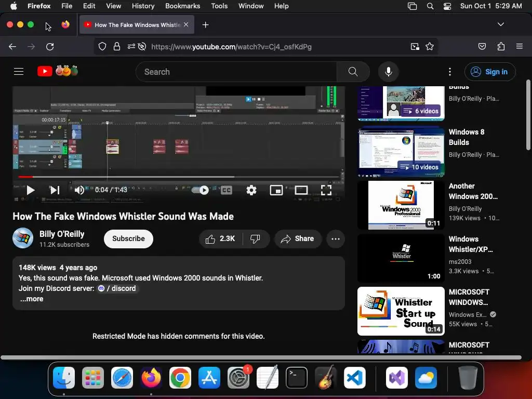The height and width of the screenshot is (399, 532).
Task: Open the tracking protection shield icon
Action: click(x=102, y=47)
